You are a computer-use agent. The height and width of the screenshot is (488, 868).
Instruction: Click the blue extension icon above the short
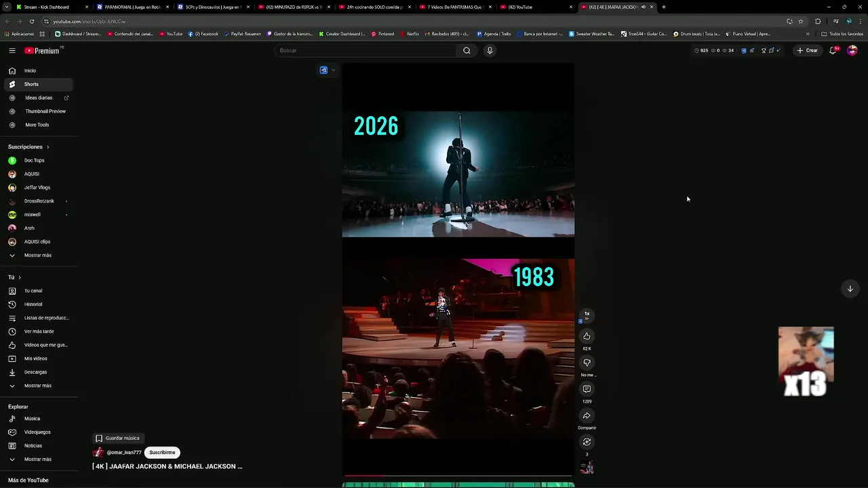[323, 70]
